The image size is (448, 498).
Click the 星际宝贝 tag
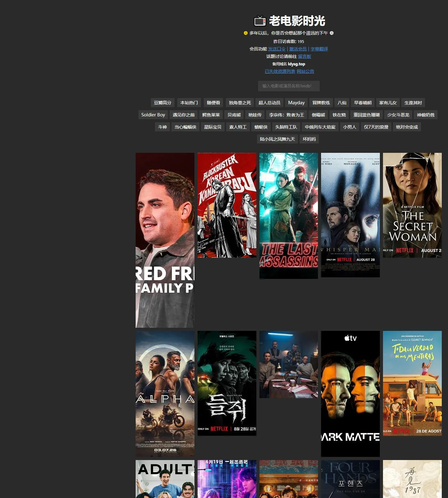click(213, 127)
